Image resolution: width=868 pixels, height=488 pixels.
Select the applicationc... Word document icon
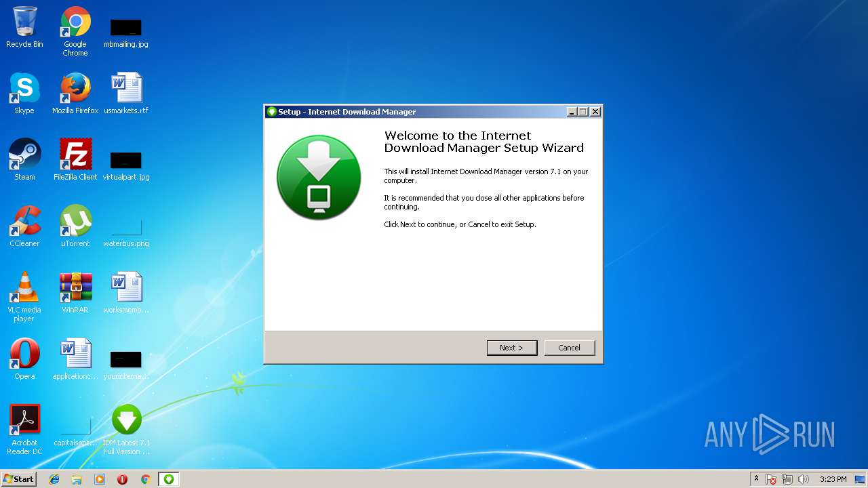click(75, 359)
